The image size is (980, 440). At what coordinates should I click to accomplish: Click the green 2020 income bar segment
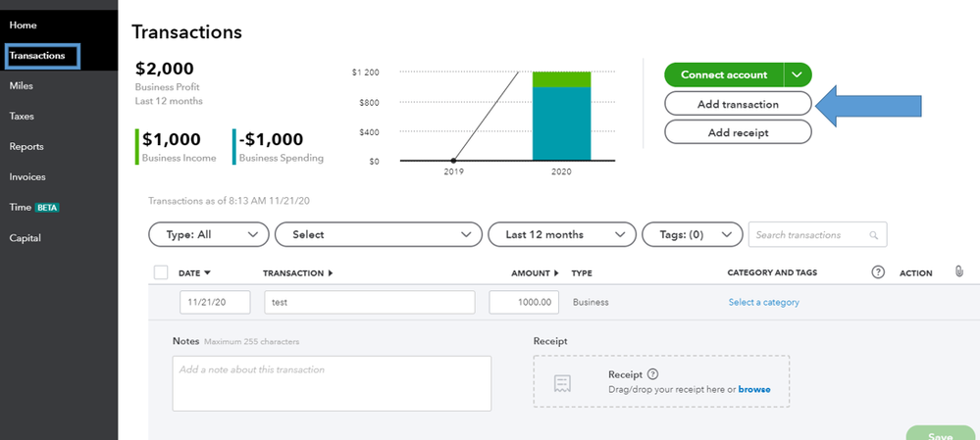pos(561,78)
